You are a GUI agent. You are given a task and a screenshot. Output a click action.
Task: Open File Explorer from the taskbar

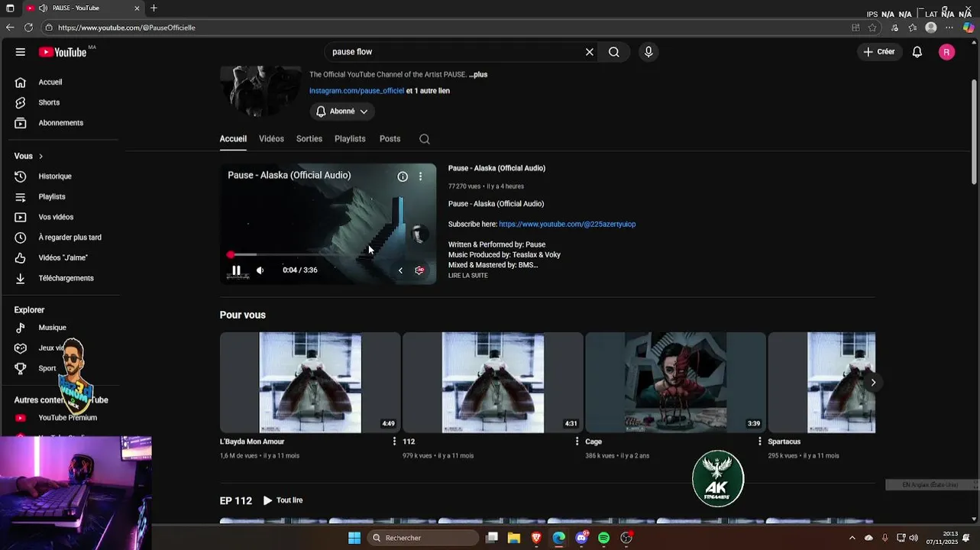[x=514, y=538]
